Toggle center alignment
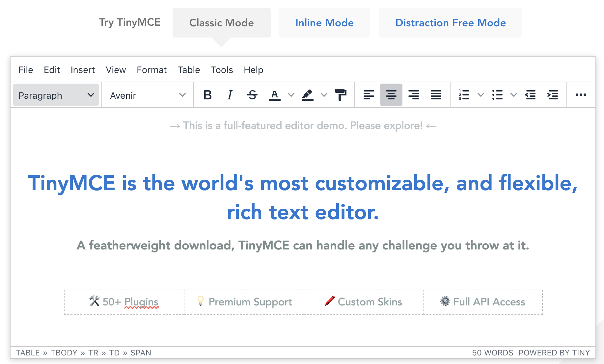This screenshot has height=364, width=604. [391, 95]
